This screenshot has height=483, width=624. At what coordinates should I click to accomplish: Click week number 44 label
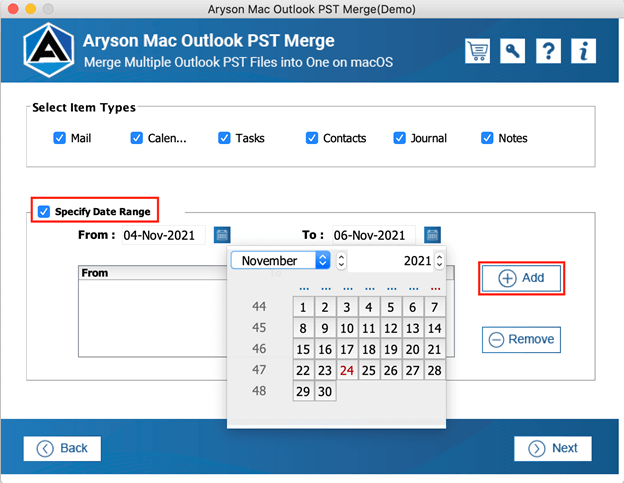[259, 306]
